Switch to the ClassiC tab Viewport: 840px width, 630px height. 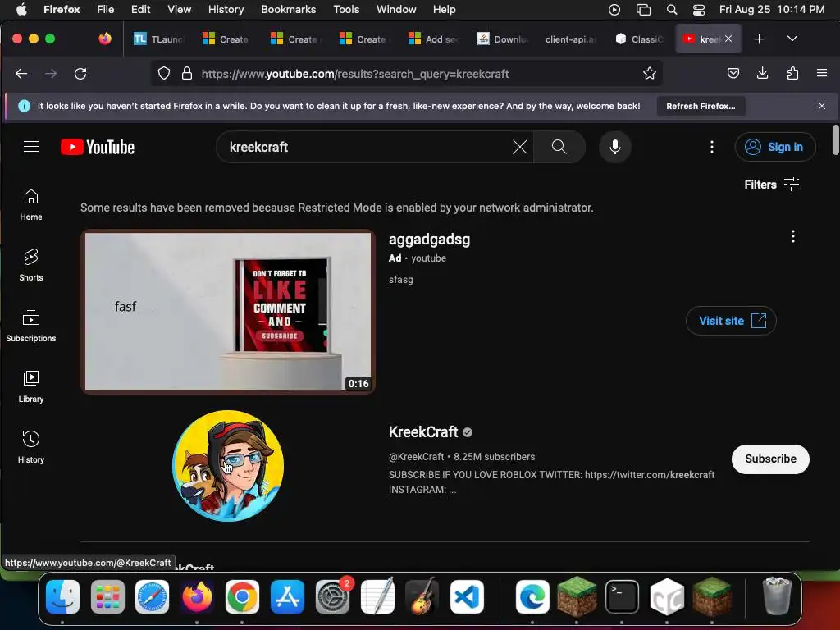pyautogui.click(x=640, y=39)
